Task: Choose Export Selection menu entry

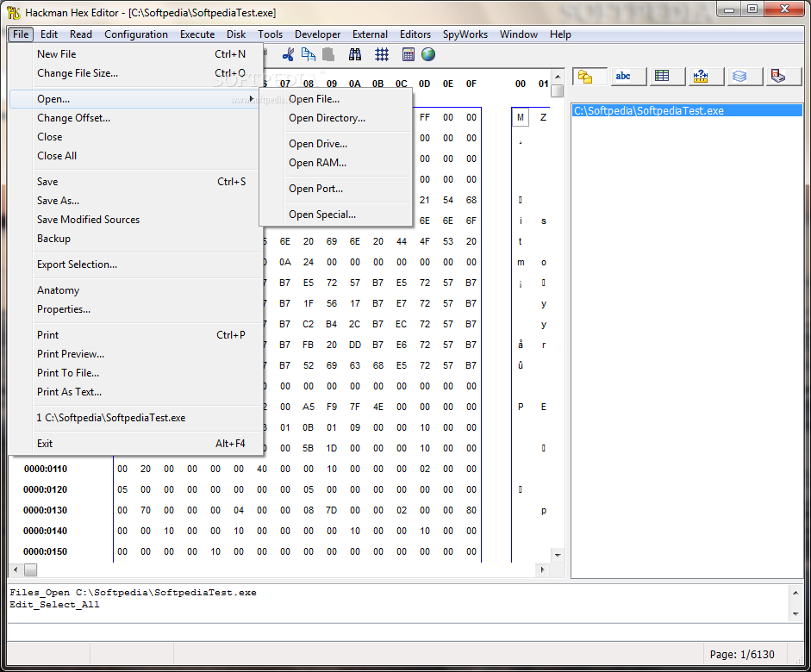Action: click(x=134, y=264)
